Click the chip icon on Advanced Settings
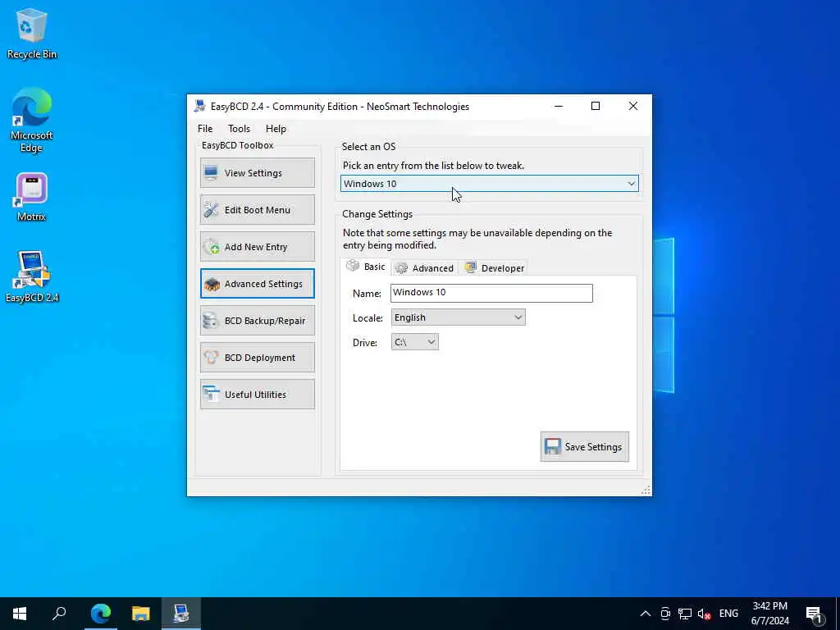 [212, 284]
